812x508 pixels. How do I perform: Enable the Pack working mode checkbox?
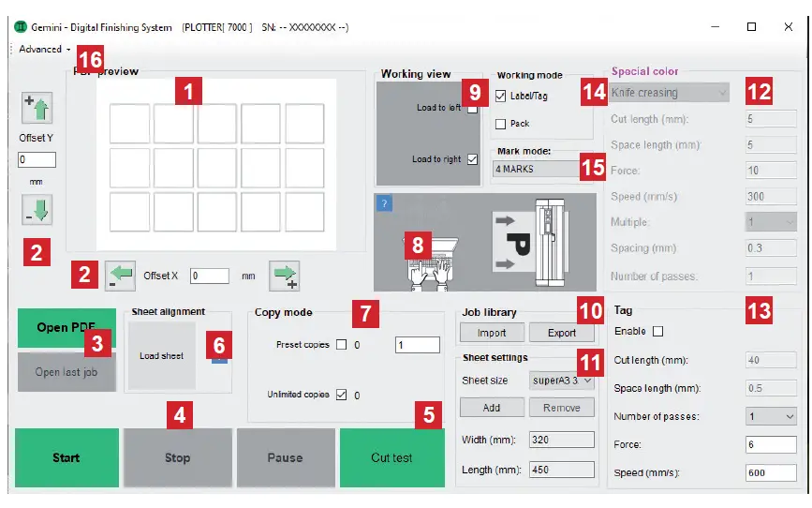500,124
